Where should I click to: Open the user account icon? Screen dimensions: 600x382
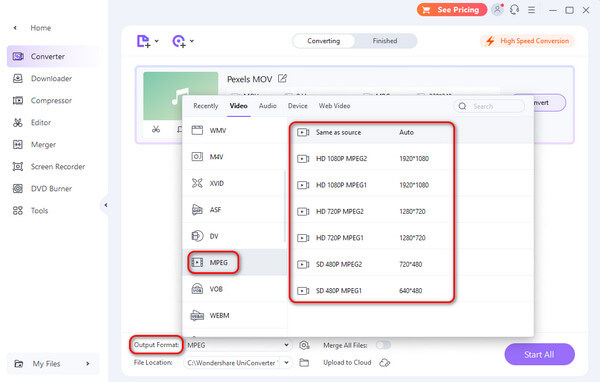497,10
